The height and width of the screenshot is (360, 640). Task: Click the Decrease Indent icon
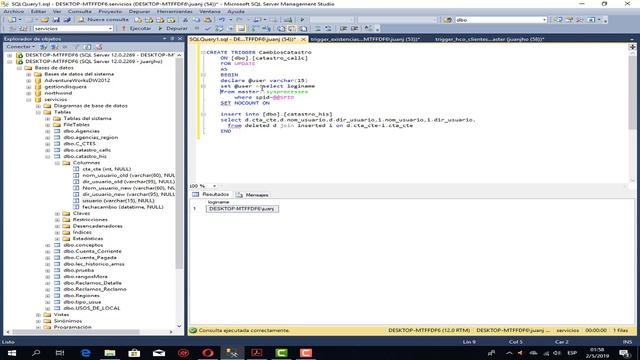coord(343,29)
